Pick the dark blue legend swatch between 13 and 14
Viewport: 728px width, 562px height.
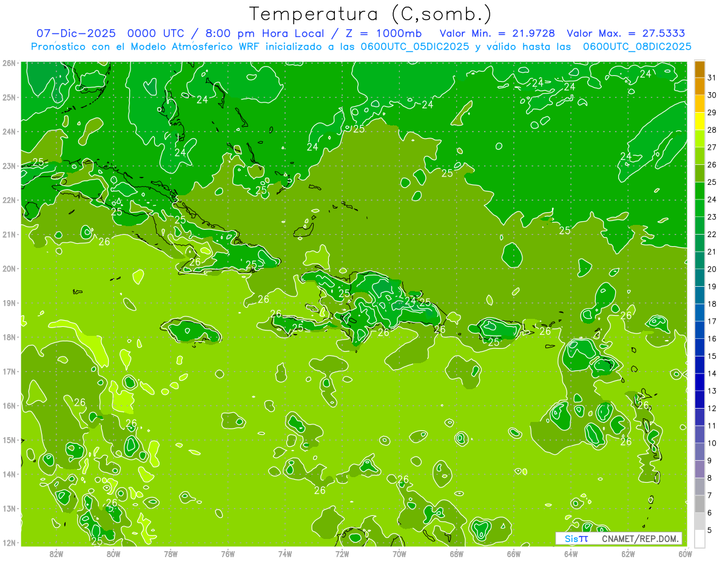click(x=699, y=382)
